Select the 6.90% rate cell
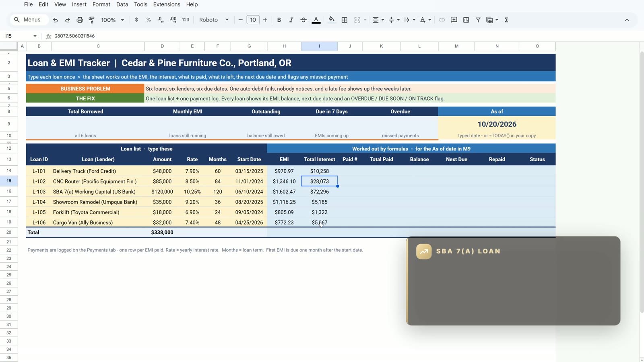Viewport: 644px width, 362px height. [x=192, y=212]
